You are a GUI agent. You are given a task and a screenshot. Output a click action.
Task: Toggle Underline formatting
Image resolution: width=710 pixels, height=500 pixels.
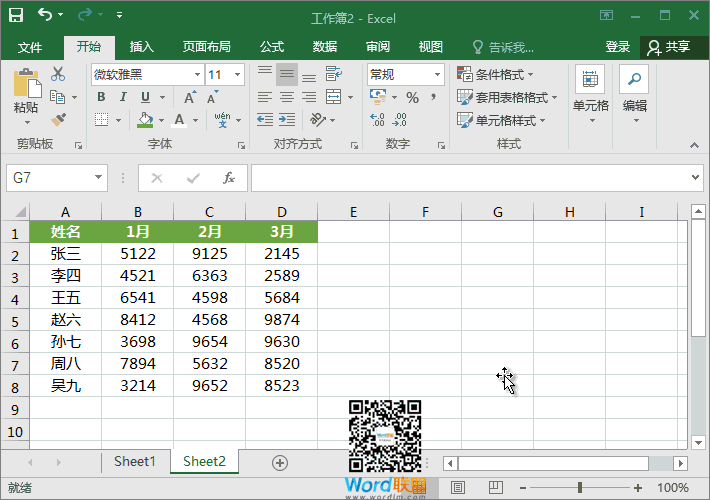point(145,97)
